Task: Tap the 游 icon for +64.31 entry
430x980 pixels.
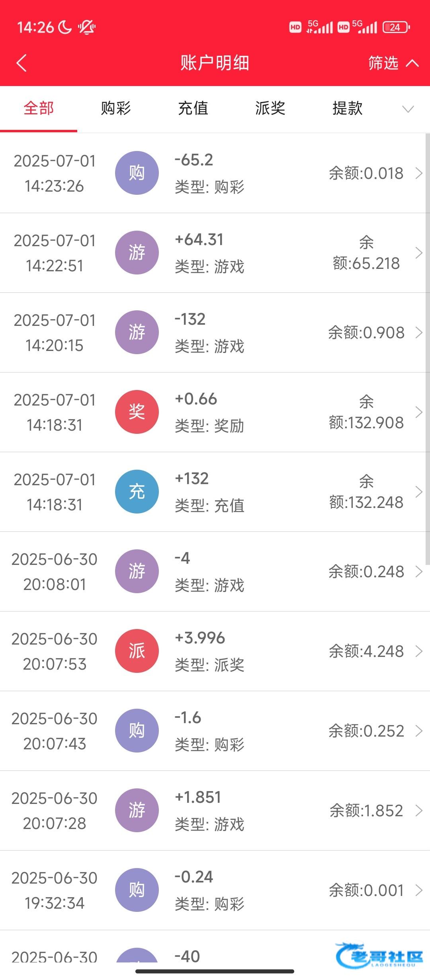Action: 137,253
